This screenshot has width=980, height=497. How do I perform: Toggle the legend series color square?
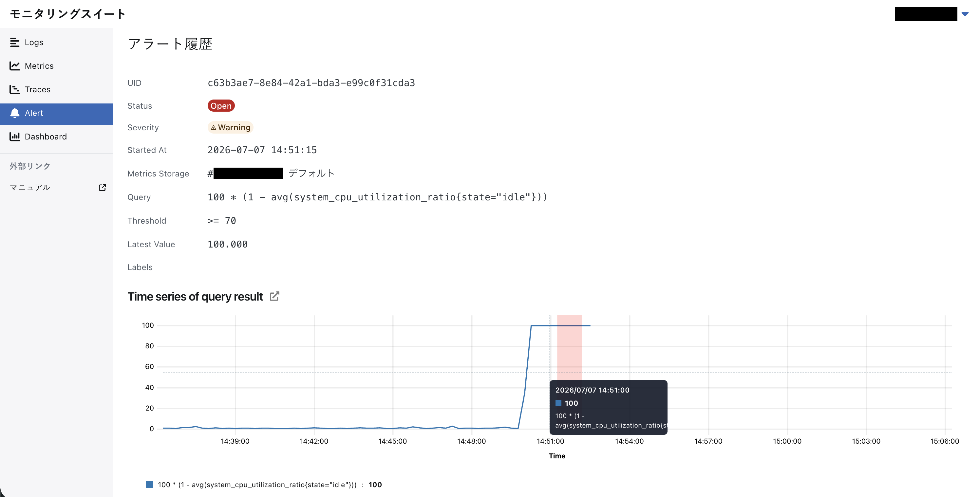coord(149,485)
